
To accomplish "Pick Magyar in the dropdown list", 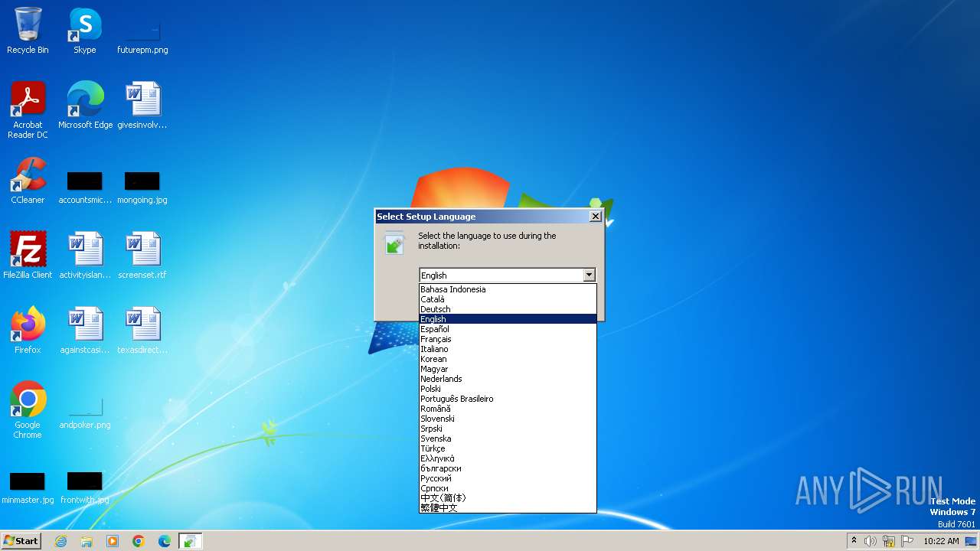I will point(508,369).
